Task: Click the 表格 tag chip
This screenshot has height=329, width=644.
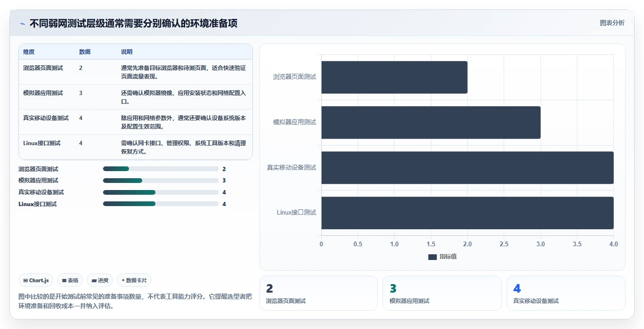Action: [x=70, y=280]
